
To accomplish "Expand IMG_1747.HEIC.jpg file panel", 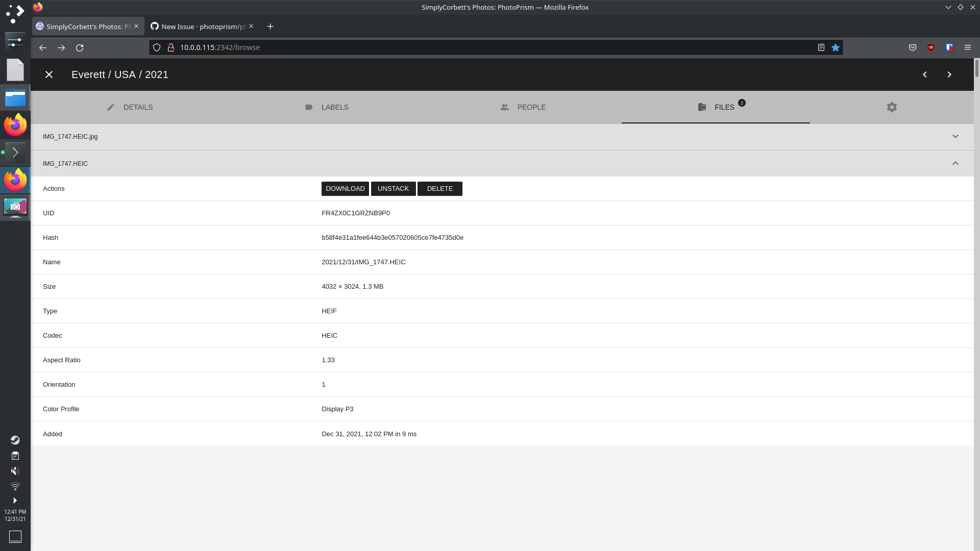I will [x=955, y=136].
